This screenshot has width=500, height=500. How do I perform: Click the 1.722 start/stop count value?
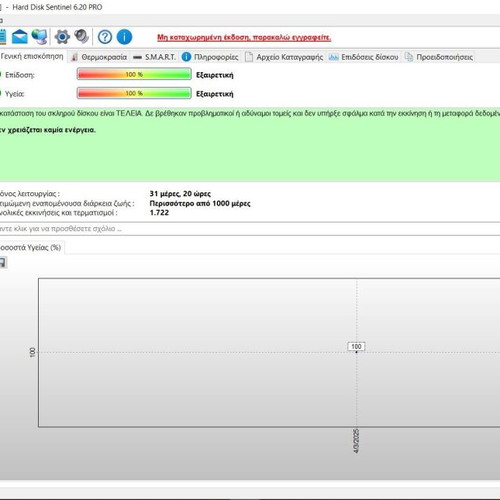point(159,213)
